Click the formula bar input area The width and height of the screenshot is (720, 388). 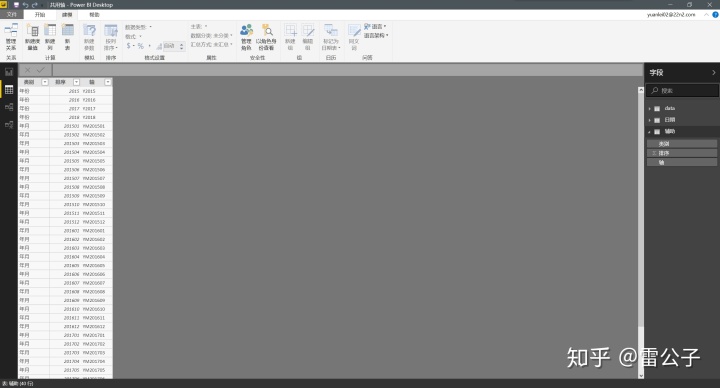[x=348, y=70]
